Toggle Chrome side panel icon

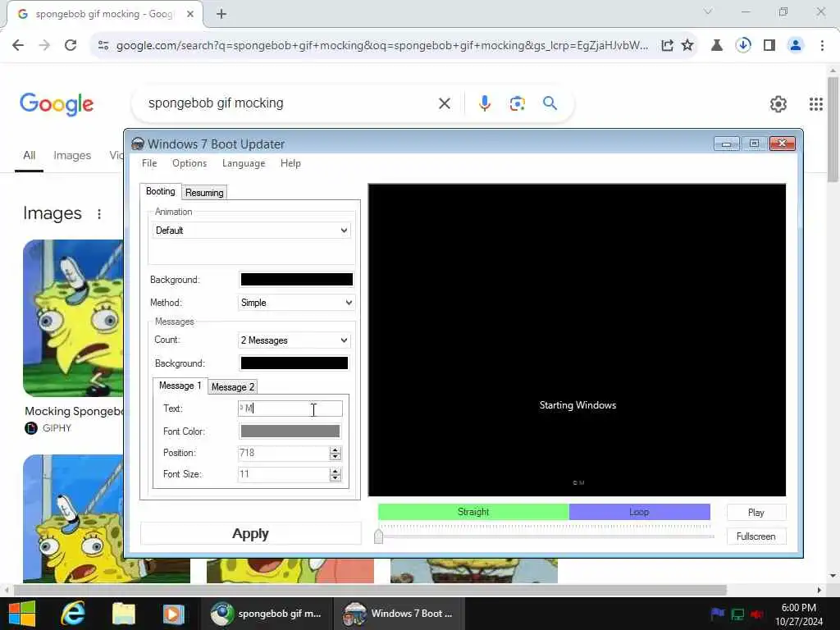(769, 46)
